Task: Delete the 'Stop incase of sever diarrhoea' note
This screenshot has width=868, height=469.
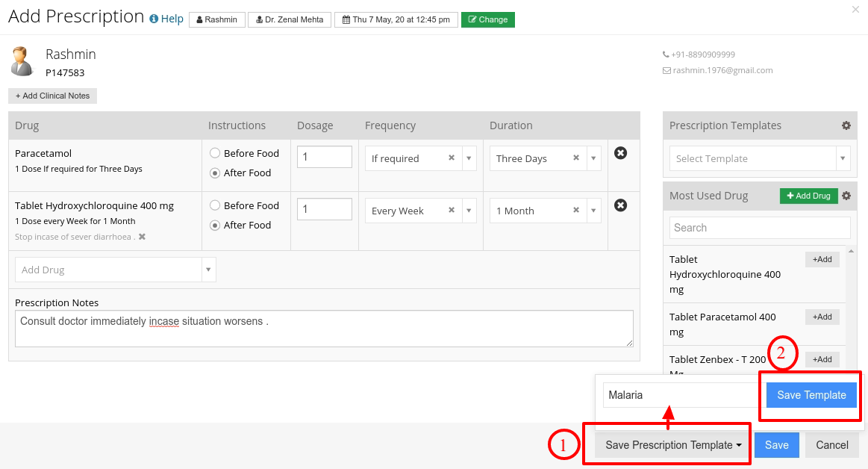Action: [142, 237]
